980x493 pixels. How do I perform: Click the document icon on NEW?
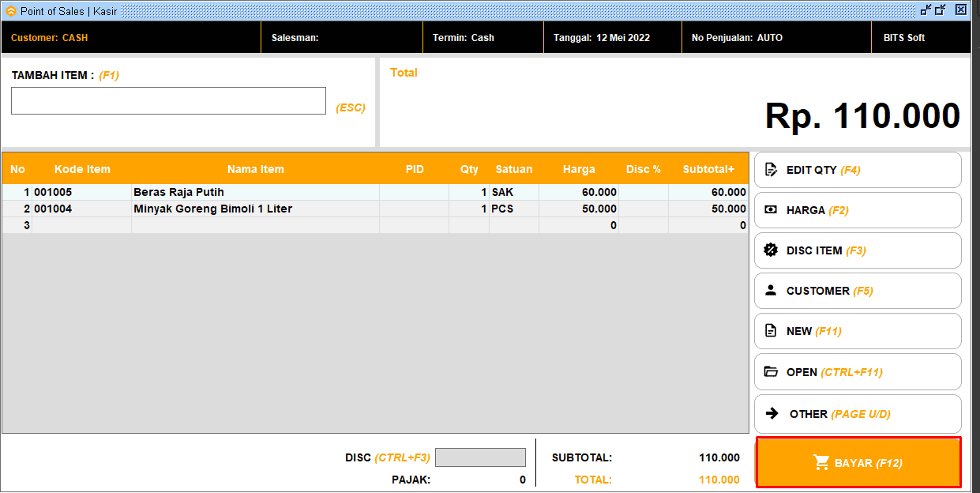(x=771, y=331)
